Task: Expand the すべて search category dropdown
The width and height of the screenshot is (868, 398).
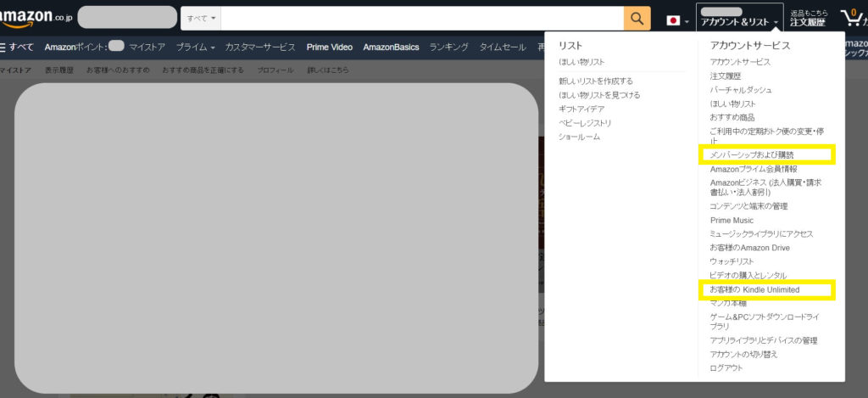Action: 200,19
